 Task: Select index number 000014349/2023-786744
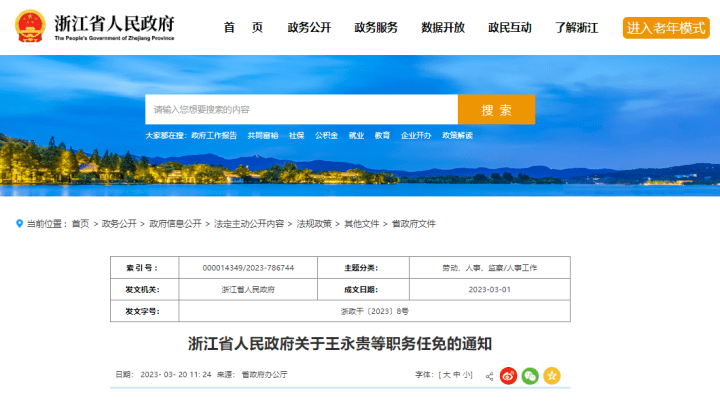pos(248,268)
